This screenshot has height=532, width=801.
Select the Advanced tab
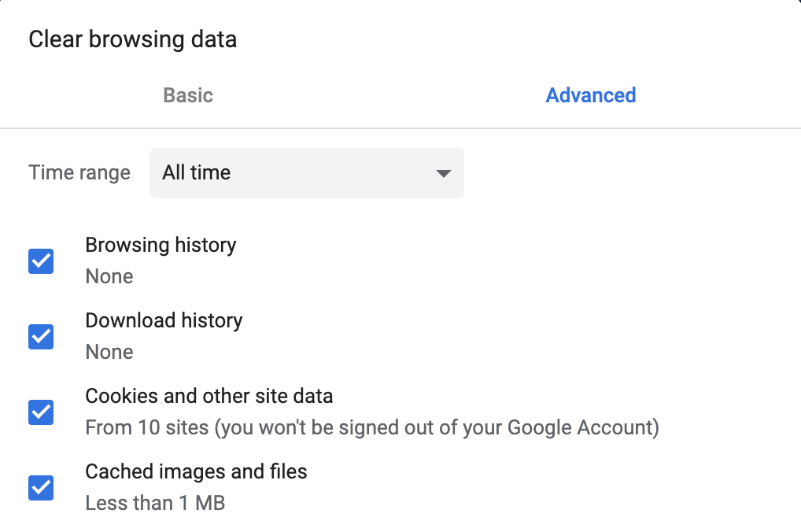[590, 95]
